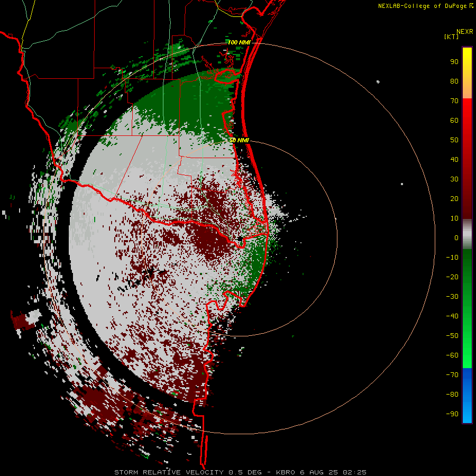The width and height of the screenshot is (476, 476).
Task: Click the STORM RELATIVE VELOCITY caption text
Action: tap(169, 472)
